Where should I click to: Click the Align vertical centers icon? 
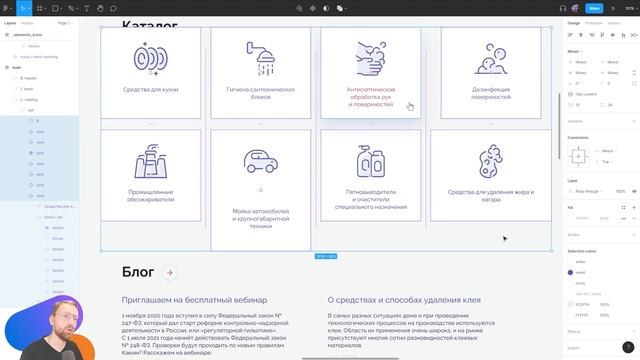click(613, 35)
